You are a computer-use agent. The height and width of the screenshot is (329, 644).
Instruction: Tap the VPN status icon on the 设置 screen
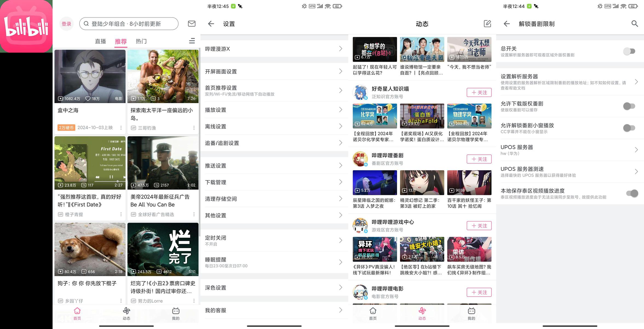pos(312,6)
